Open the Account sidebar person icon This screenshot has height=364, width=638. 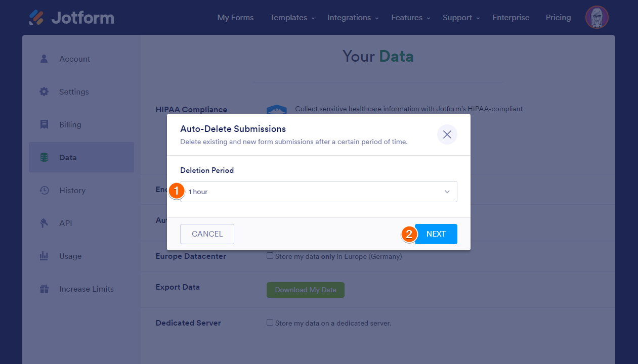coord(44,59)
